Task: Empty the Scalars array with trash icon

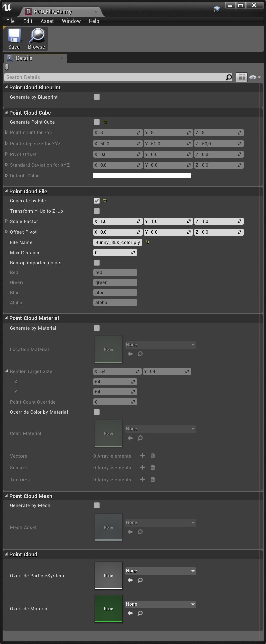Action: 153,467
